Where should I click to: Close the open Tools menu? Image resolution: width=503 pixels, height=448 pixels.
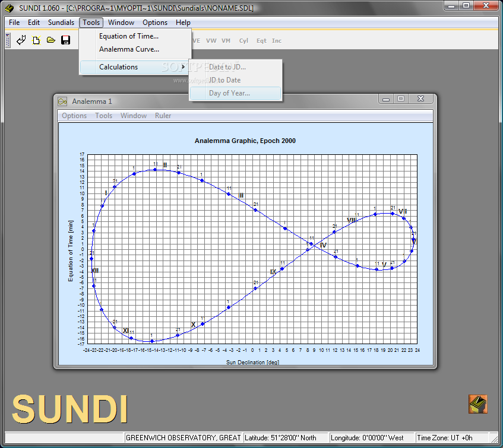tap(91, 23)
